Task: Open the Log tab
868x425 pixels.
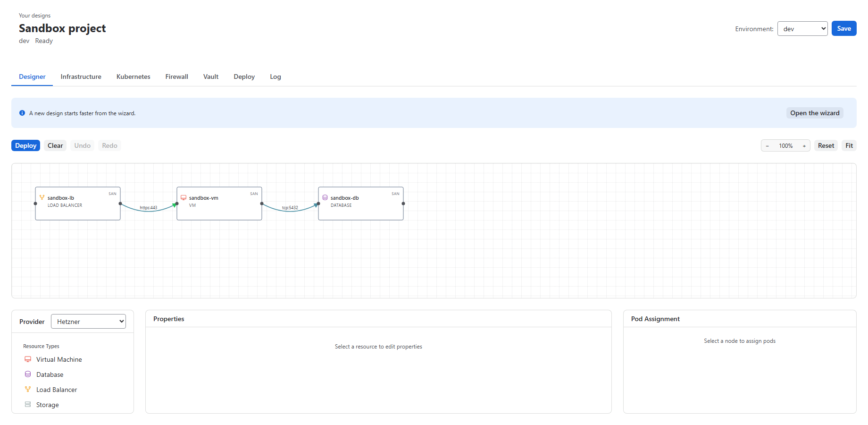Action: point(275,76)
